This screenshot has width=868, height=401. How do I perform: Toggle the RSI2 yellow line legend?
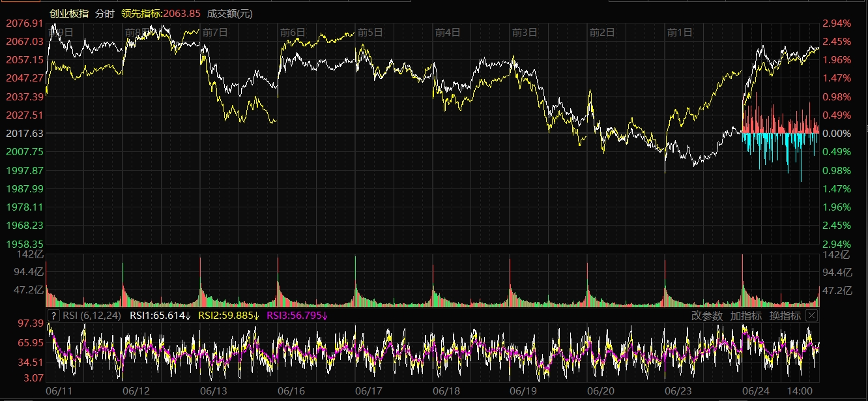pyautogui.click(x=228, y=316)
